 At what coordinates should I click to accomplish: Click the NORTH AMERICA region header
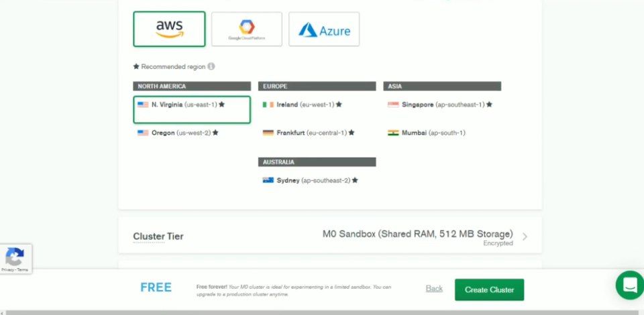[192, 86]
